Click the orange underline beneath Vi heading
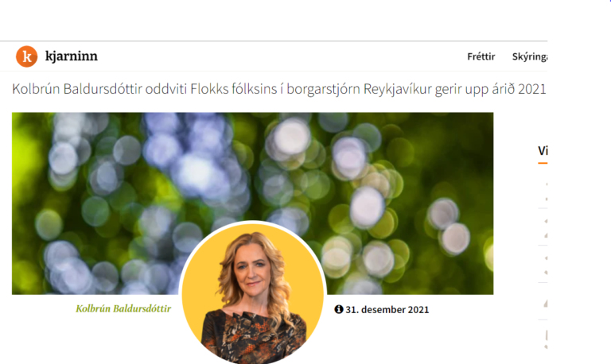Screen dimensions: 611x364 pyautogui.click(x=543, y=163)
